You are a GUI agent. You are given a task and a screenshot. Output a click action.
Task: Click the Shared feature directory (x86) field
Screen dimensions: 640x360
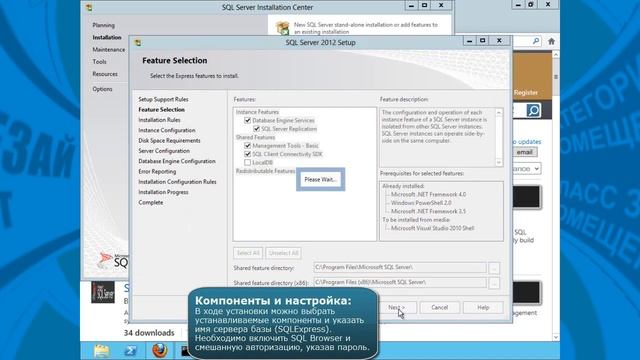click(400, 282)
